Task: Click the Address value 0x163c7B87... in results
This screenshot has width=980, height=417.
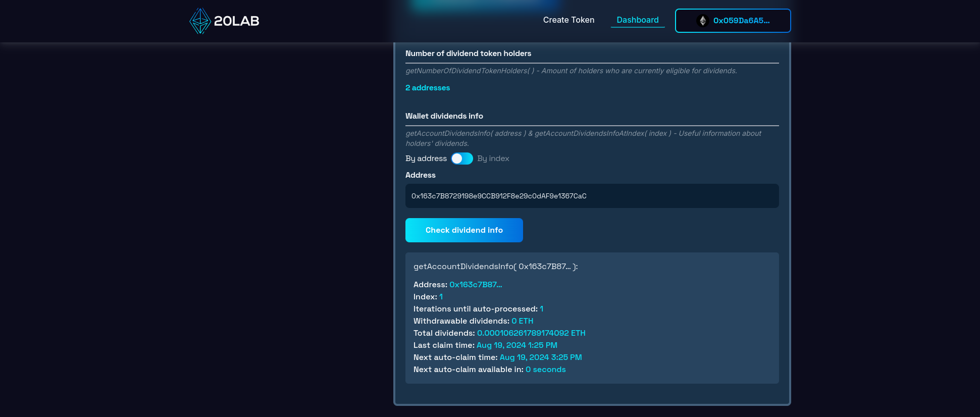Action: tap(476, 285)
